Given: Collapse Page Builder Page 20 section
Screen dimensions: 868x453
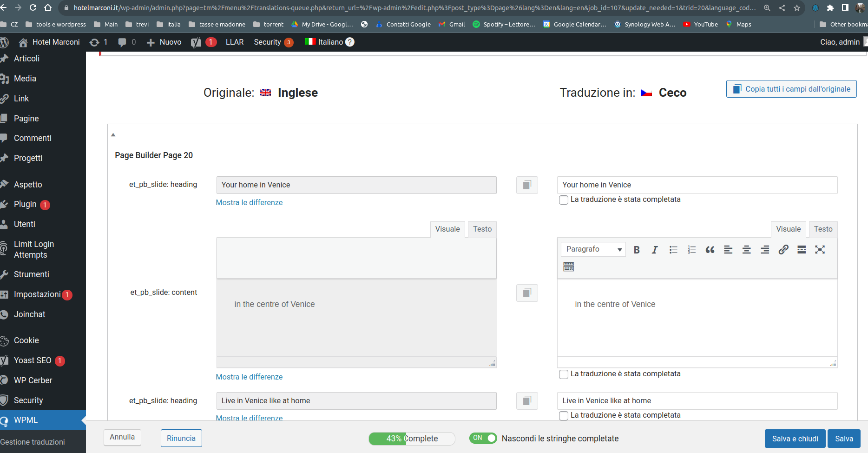Looking at the screenshot, I should click(113, 135).
